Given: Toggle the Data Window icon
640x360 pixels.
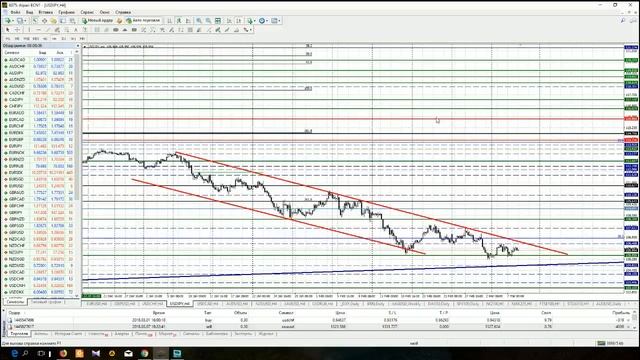Looking at the screenshot, I should 44,20.
